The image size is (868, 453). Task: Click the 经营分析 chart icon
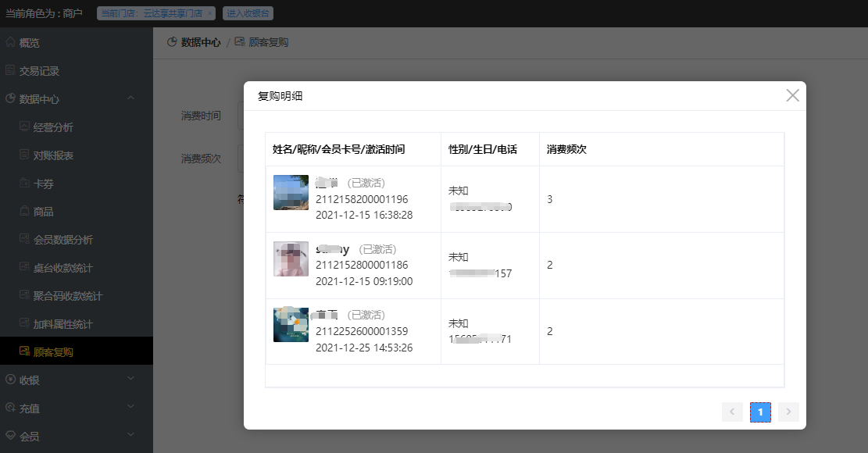24,126
